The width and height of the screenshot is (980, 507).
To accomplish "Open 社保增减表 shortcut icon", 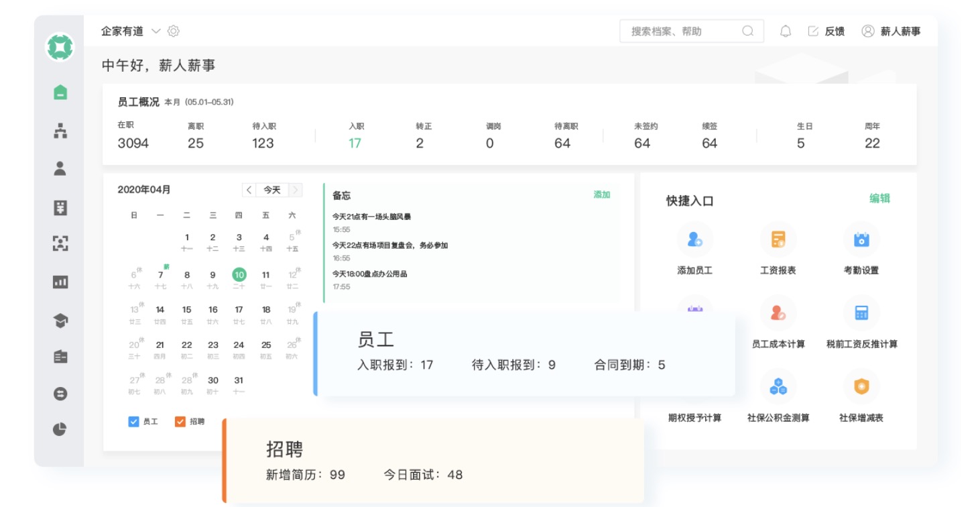I will coord(861,387).
